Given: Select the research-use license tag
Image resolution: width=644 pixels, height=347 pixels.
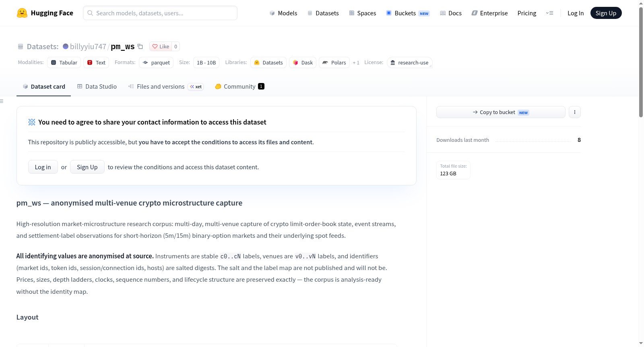Looking at the screenshot, I should point(410,62).
